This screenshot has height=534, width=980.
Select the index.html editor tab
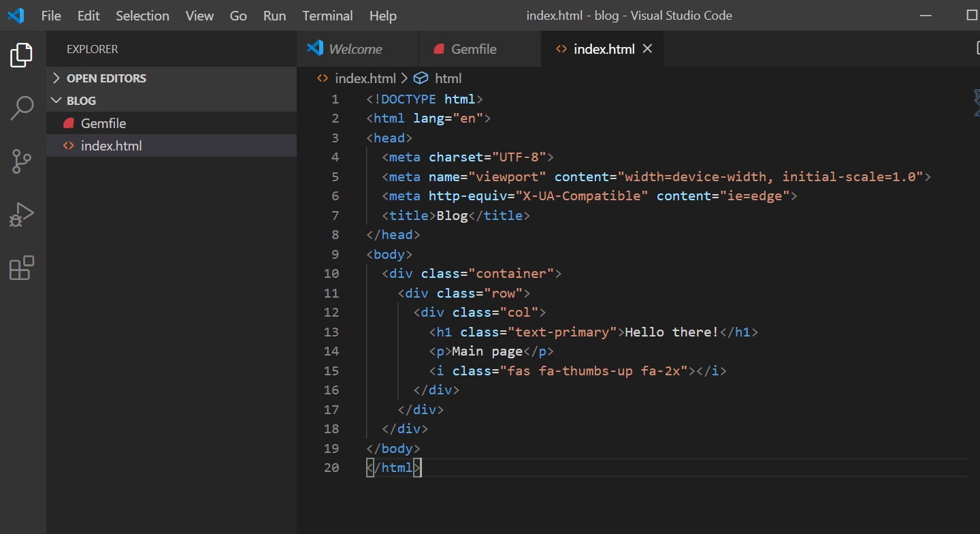602,49
